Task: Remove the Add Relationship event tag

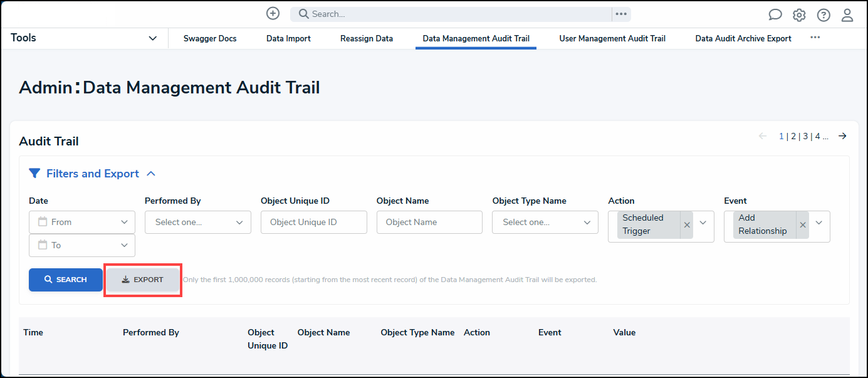Action: 803,225
